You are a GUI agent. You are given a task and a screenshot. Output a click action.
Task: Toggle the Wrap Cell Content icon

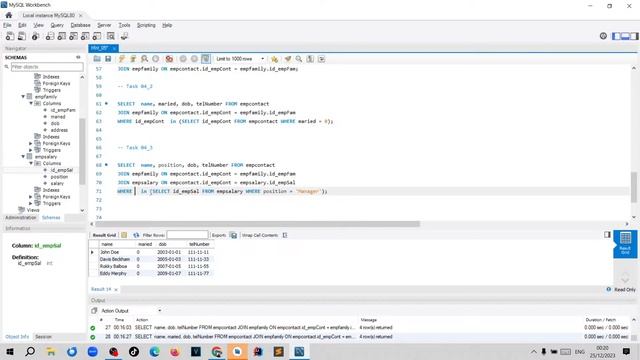click(x=284, y=235)
